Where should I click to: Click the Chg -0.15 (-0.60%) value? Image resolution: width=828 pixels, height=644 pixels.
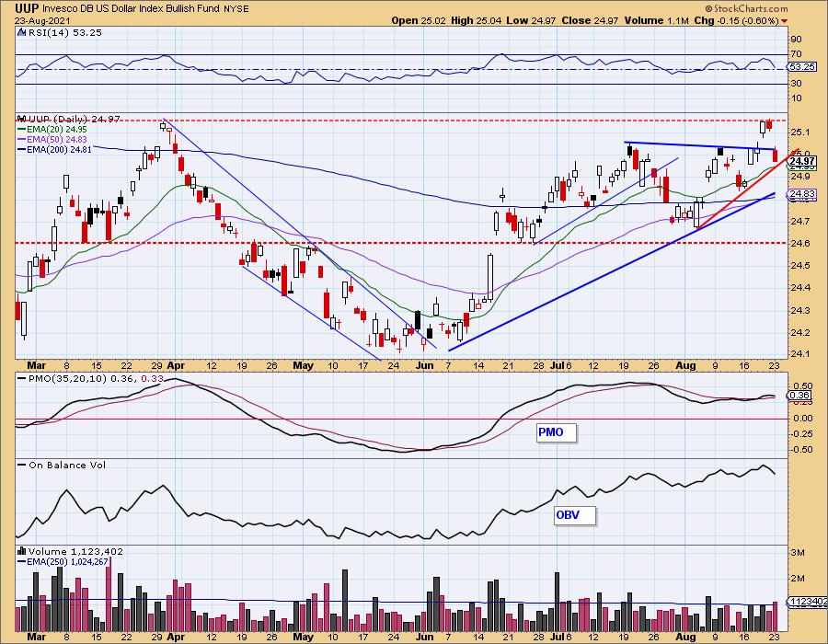click(736, 20)
